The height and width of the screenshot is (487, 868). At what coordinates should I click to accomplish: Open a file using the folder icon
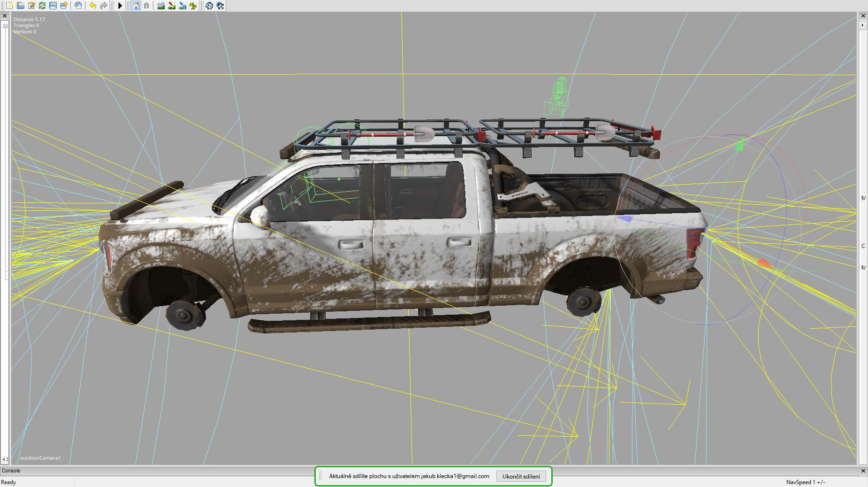pyautogui.click(x=20, y=6)
